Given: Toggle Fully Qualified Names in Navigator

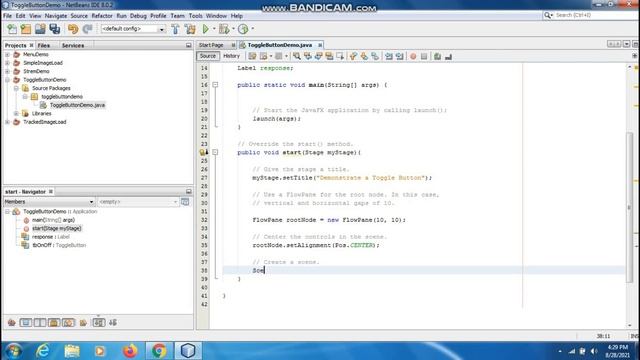Looking at the screenshot, I should [83, 323].
